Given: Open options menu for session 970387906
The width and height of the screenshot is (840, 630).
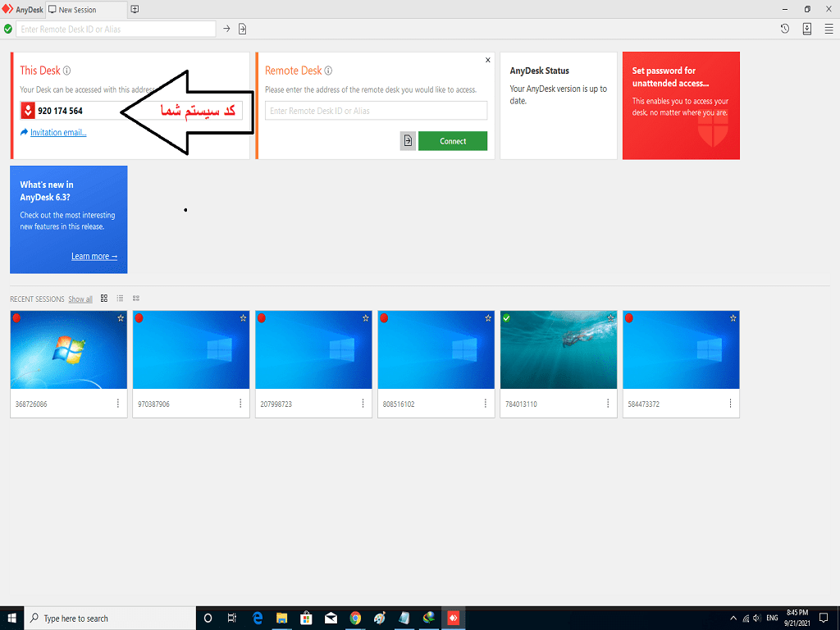Looking at the screenshot, I should (x=240, y=404).
